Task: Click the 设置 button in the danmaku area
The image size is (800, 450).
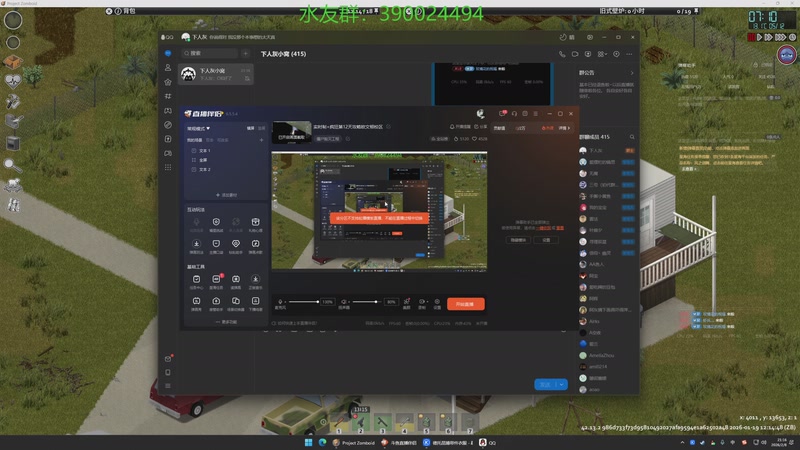Action: [x=546, y=240]
